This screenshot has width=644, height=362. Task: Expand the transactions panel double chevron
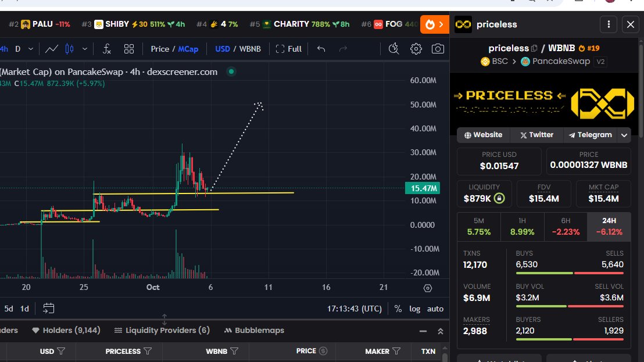click(441, 331)
